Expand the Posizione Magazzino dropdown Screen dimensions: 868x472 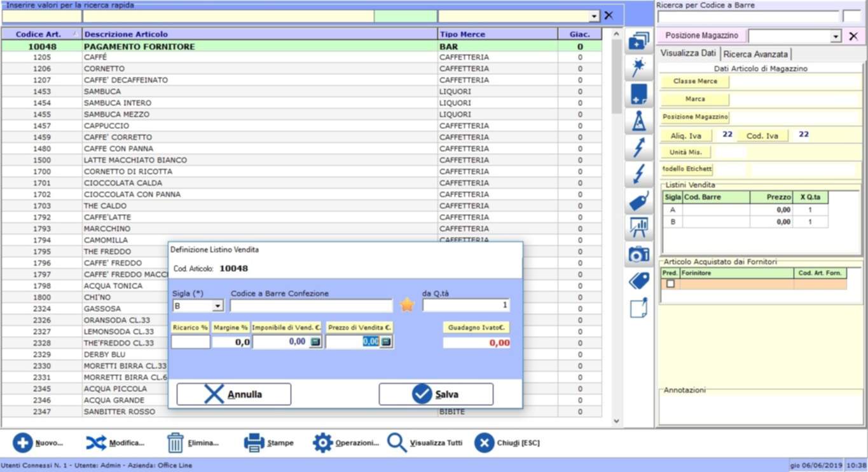836,37
